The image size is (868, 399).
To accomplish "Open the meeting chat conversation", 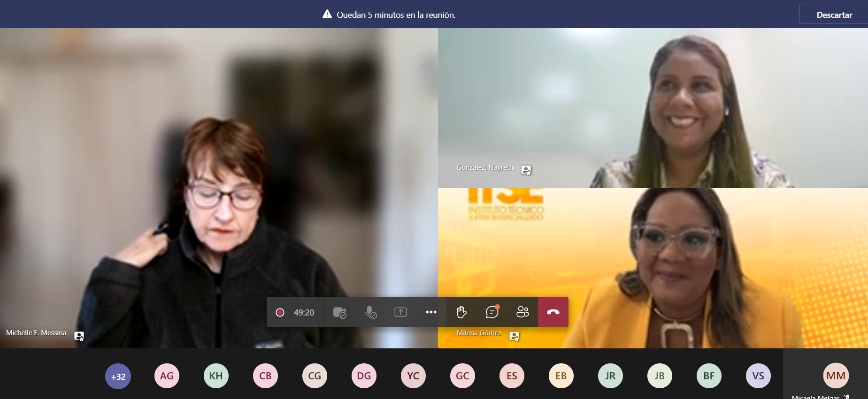I will [492, 312].
